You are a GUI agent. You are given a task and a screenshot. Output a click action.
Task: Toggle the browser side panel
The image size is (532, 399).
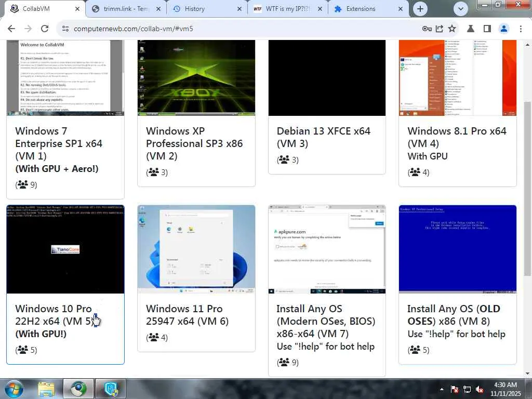tap(487, 29)
